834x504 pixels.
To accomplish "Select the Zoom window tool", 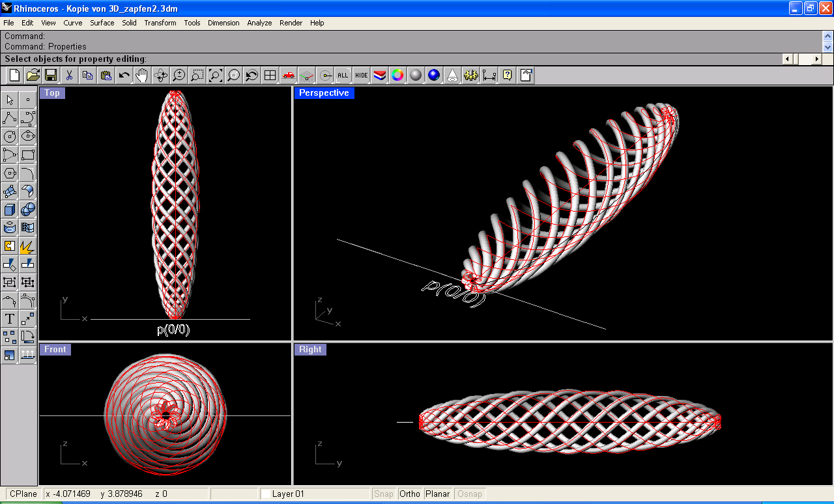I will click(x=197, y=76).
